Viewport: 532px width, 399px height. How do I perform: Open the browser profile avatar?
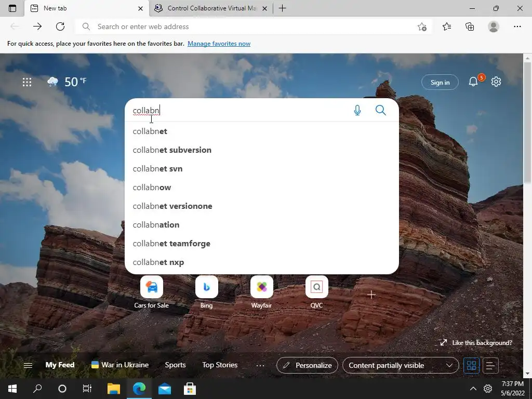click(x=494, y=26)
